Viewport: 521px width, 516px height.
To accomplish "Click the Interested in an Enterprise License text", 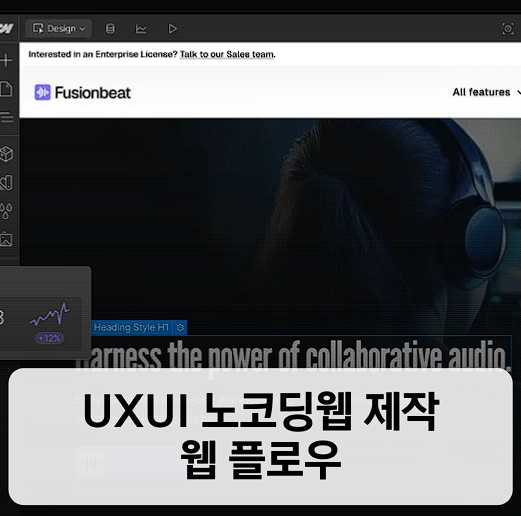I will pyautogui.click(x=103, y=54).
